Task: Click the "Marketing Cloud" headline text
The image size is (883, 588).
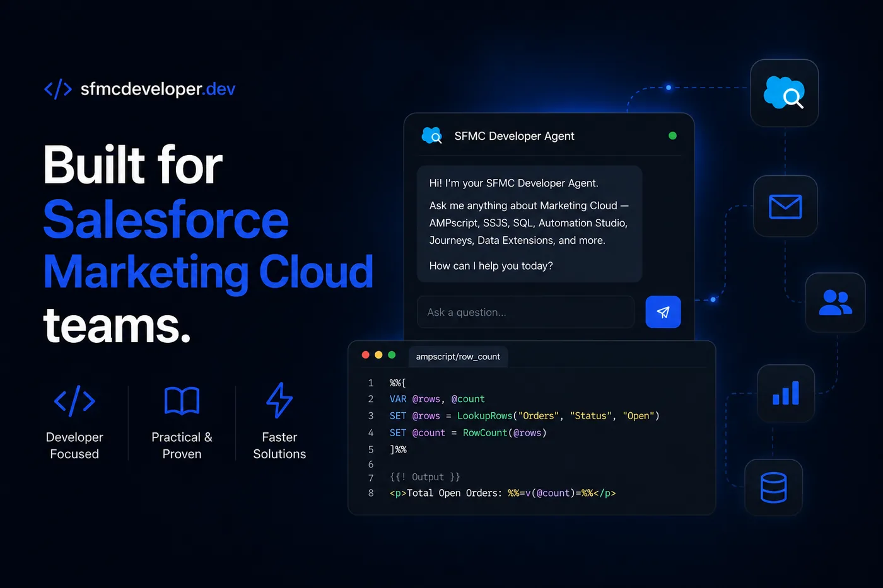Action: (x=208, y=272)
